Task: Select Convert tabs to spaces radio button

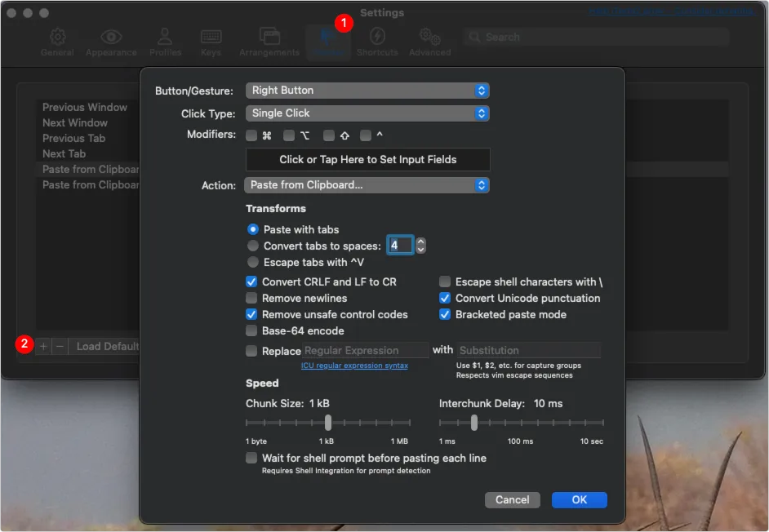Action: pos(253,246)
